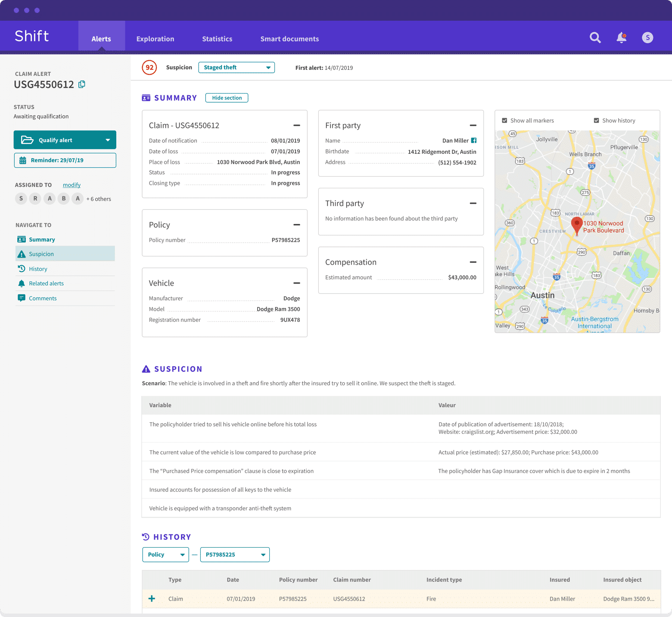
Task: Open the notifications bell in top bar
Action: click(x=621, y=38)
